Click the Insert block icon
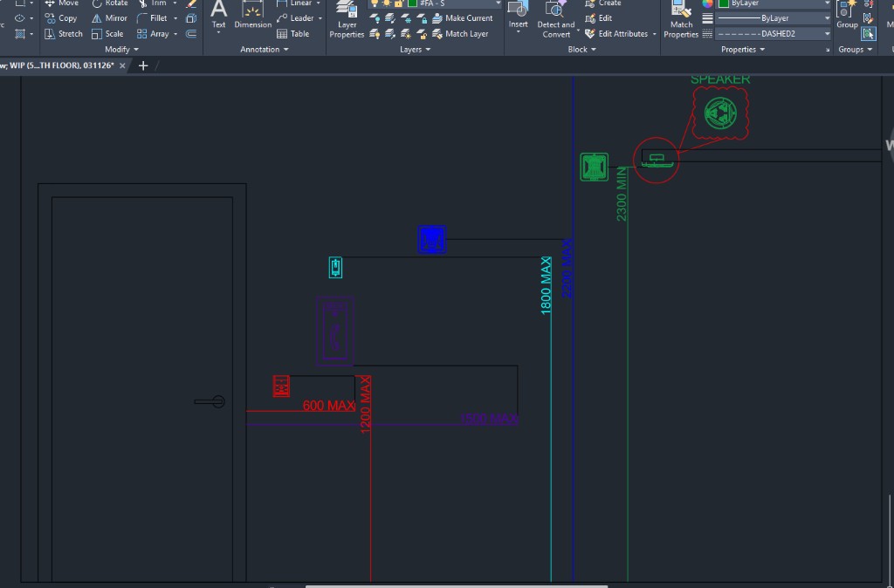This screenshot has height=588, width=894. (518, 14)
